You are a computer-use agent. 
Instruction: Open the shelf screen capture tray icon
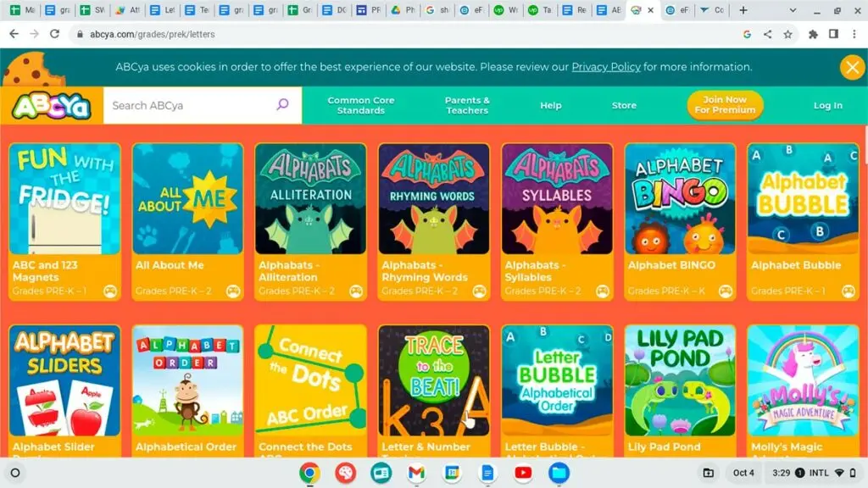(x=708, y=473)
